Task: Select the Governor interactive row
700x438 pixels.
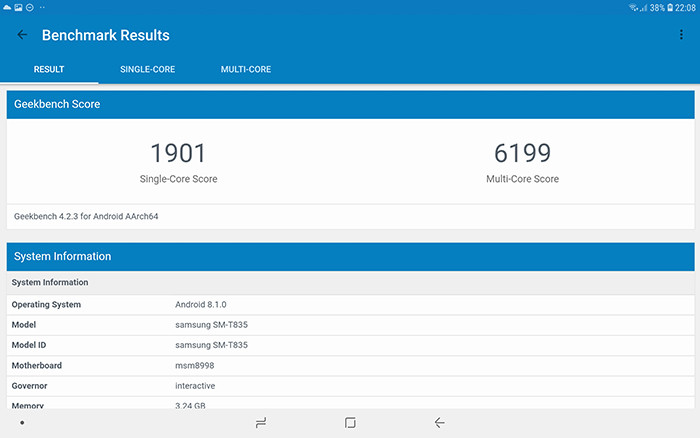Action: [x=350, y=385]
